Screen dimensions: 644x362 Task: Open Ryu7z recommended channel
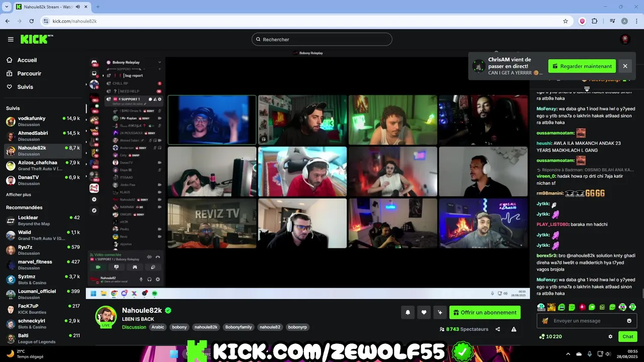tap(43, 250)
